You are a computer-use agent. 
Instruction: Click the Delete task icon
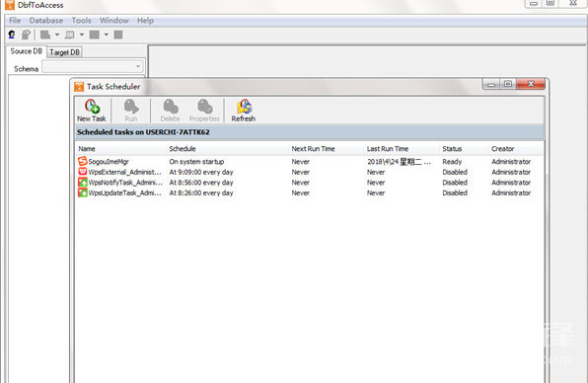tap(171, 107)
